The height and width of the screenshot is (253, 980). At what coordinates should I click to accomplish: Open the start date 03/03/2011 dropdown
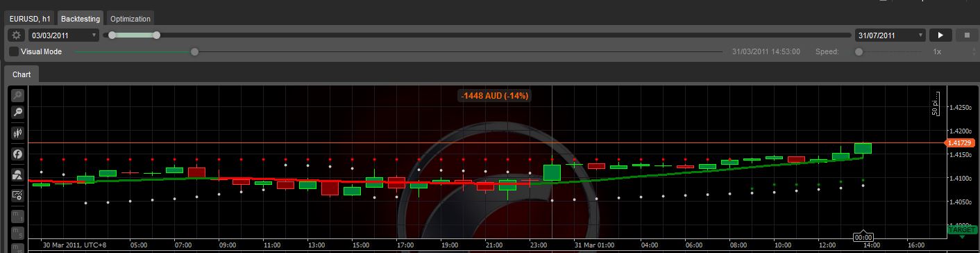63,35
